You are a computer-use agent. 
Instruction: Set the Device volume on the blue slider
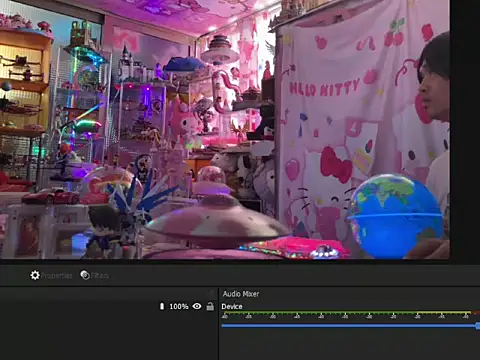point(350,325)
